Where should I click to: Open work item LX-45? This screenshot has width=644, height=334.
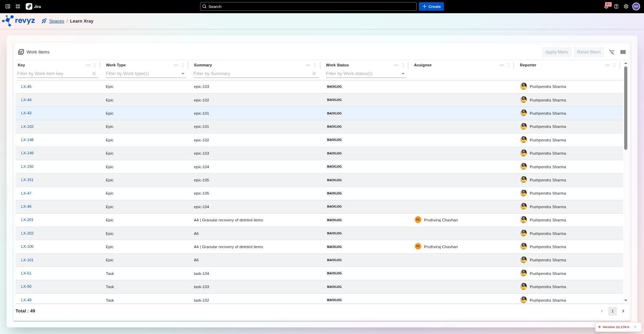pos(26,87)
